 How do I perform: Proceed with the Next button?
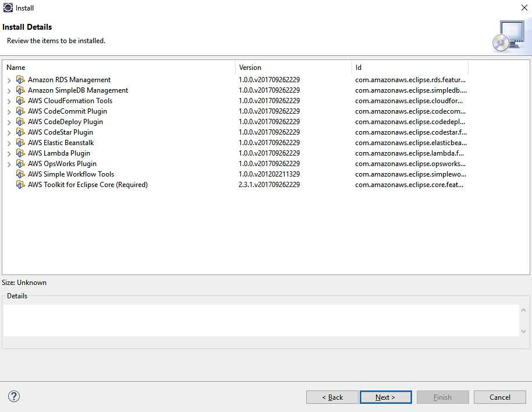386,397
